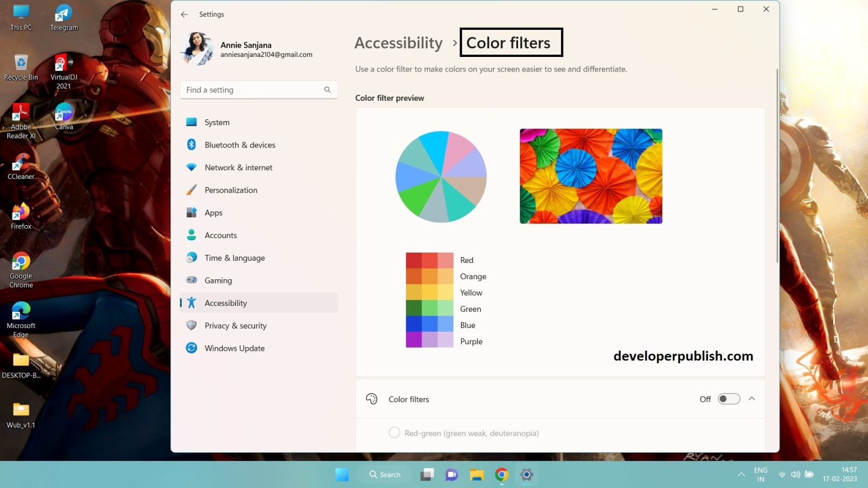868x488 pixels.
Task: Open the ENG IN language switcher
Action: [760, 474]
